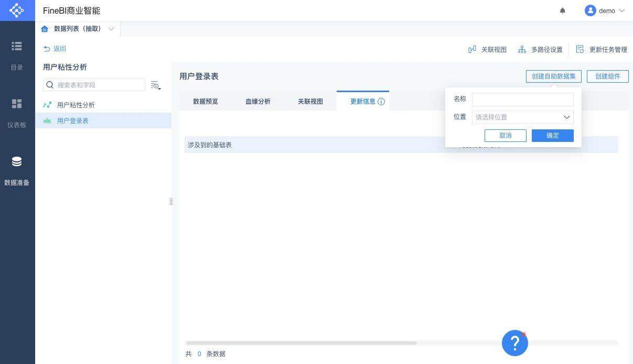The image size is (633, 364).
Task: Switch to the 更新信息 tab
Action: (363, 101)
